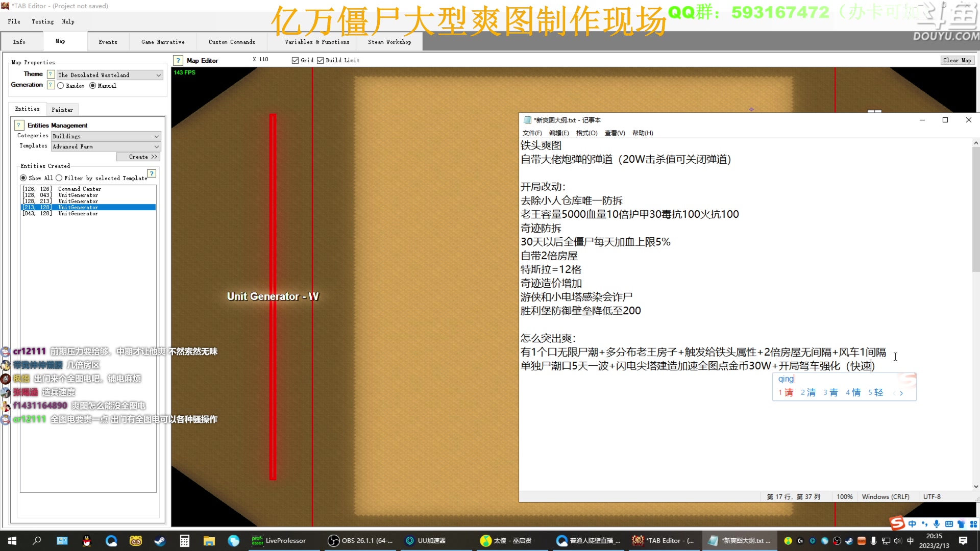Expand the Templates dropdown showing Advanced Farm

click(105, 146)
